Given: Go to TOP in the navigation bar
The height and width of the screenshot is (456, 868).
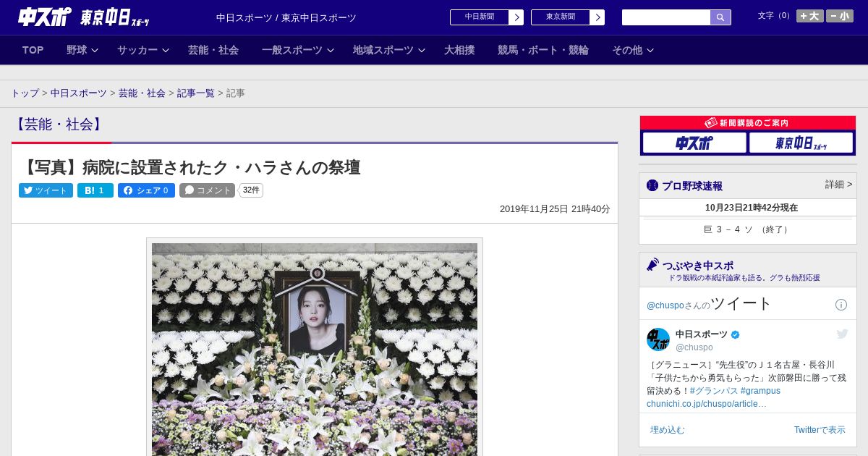Looking at the screenshot, I should pyautogui.click(x=33, y=50).
